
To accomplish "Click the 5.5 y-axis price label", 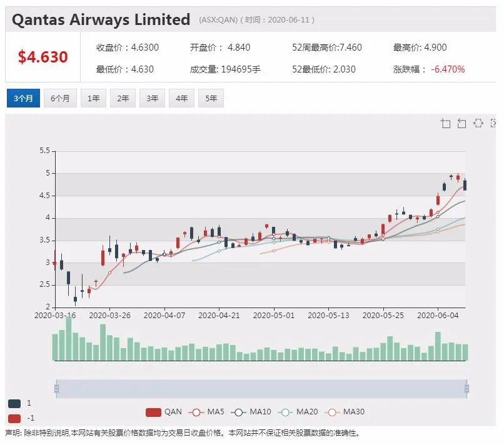I will (x=44, y=151).
